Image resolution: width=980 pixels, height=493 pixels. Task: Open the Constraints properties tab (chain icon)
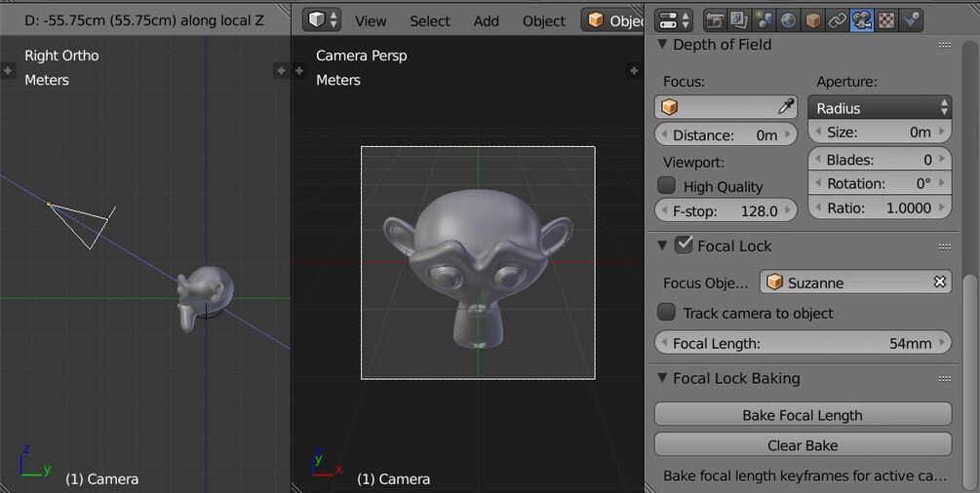837,20
